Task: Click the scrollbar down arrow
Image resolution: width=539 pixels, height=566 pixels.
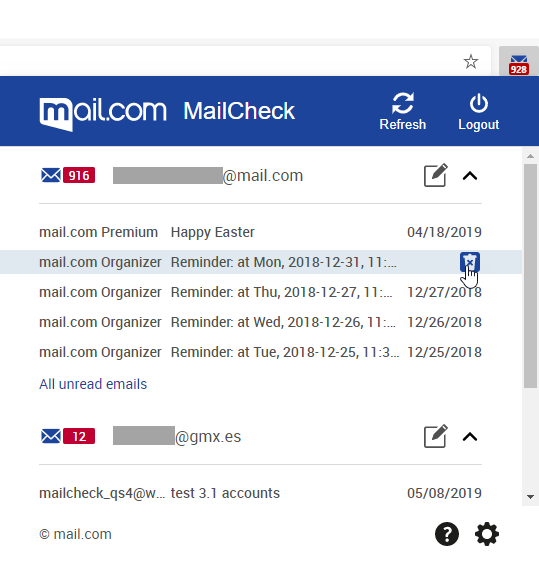Action: [x=530, y=497]
